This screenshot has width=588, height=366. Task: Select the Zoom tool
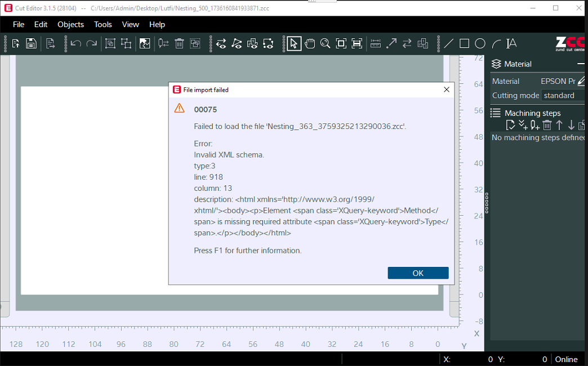pos(325,43)
